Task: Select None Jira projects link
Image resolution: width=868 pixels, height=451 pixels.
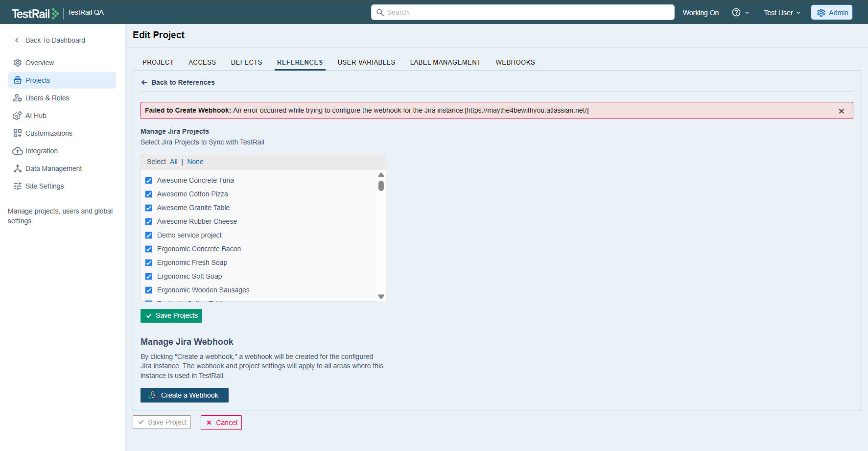Action: click(x=195, y=162)
